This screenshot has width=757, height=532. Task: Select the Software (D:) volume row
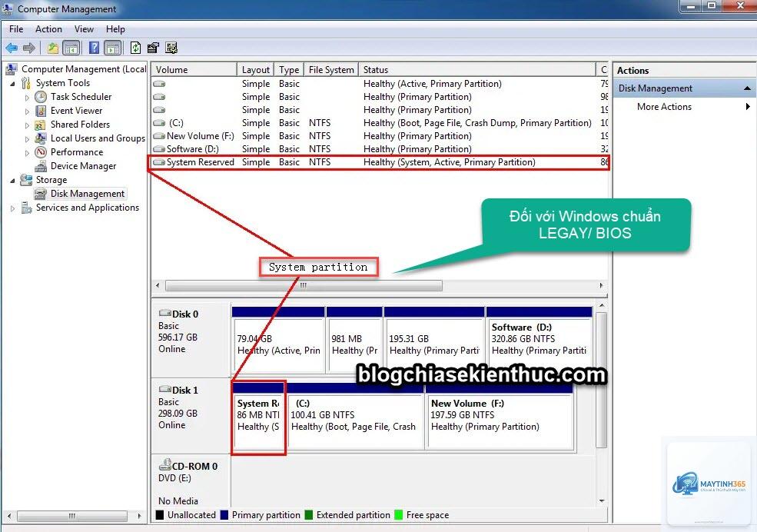380,149
